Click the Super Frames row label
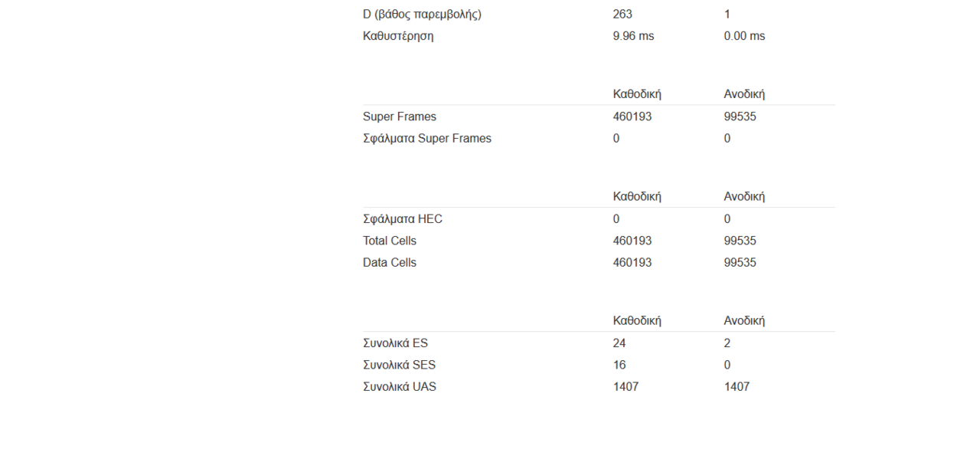 click(x=400, y=116)
